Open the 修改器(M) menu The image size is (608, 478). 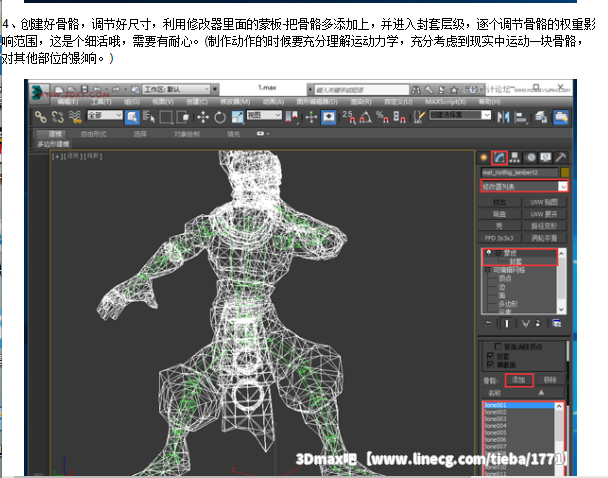[x=235, y=102]
